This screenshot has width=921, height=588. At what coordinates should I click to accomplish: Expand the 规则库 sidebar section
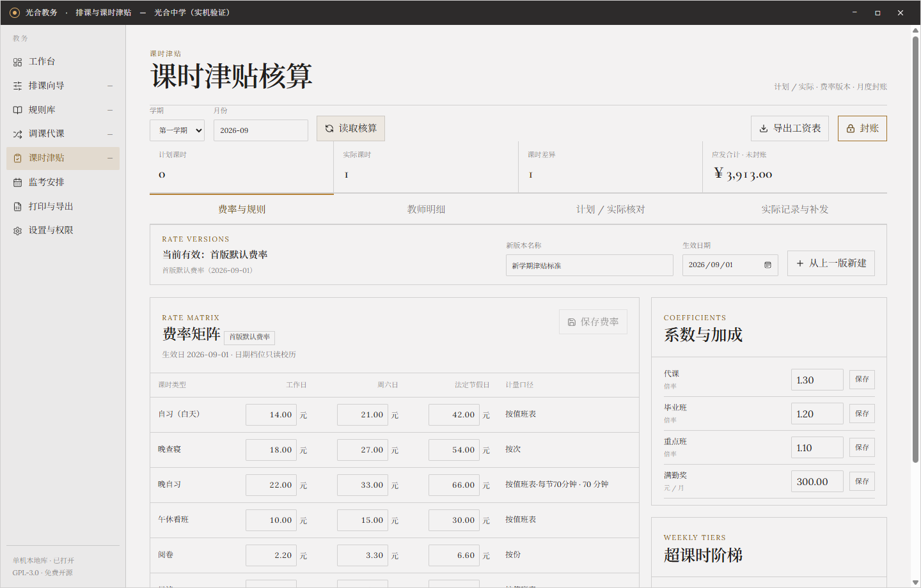pyautogui.click(x=110, y=110)
